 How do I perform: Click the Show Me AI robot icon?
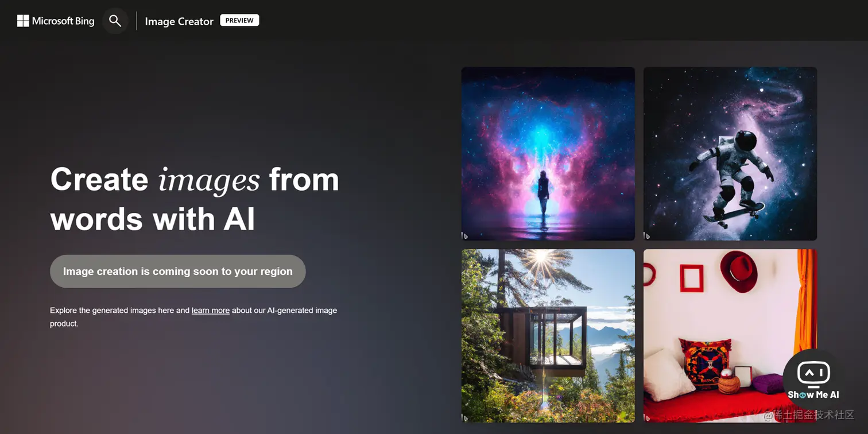[x=813, y=374]
